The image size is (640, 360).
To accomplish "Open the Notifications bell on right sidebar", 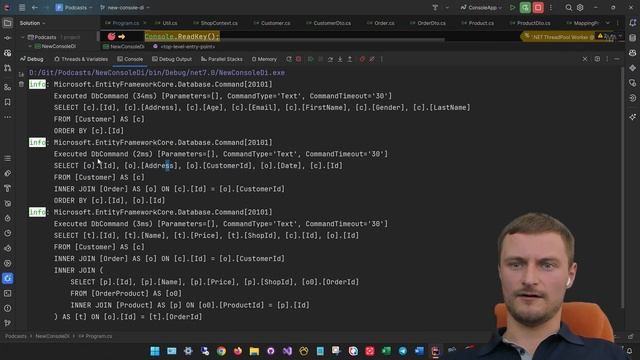I will [x=633, y=23].
